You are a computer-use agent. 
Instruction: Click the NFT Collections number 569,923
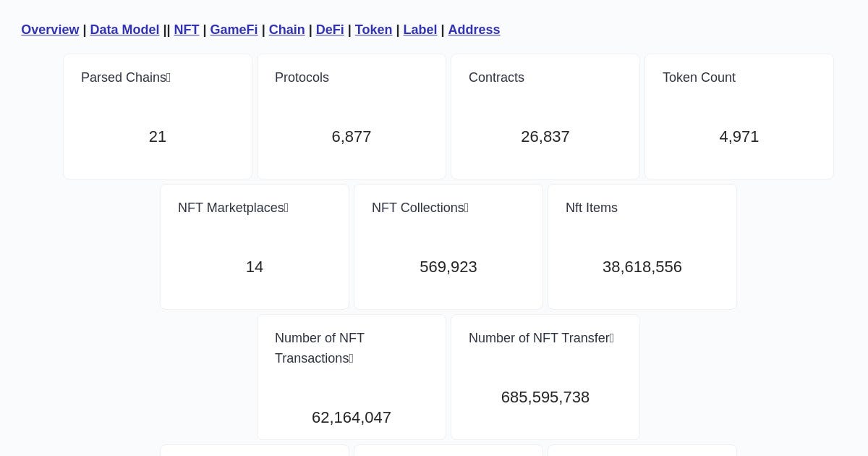point(448,267)
